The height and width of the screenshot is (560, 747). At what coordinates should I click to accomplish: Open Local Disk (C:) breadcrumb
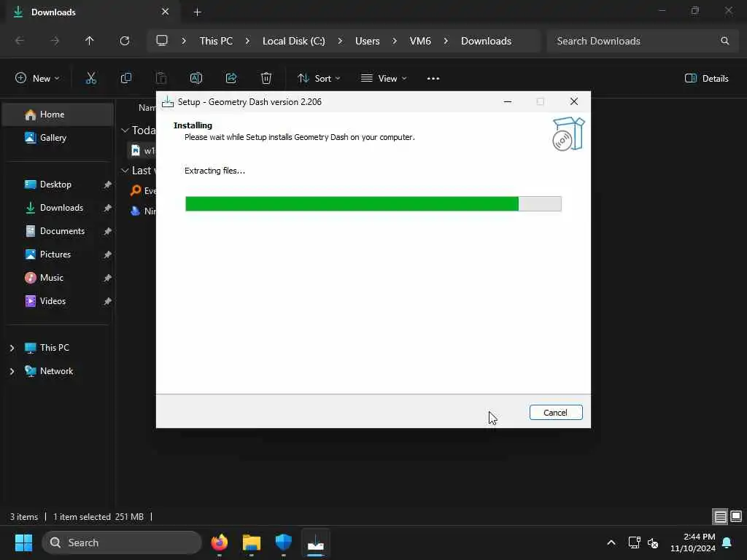click(x=293, y=41)
